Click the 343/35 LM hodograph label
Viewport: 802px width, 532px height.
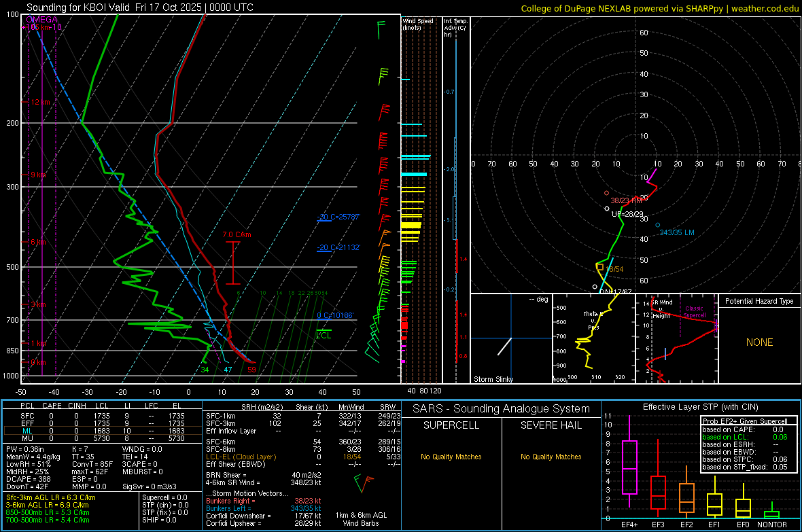point(677,232)
